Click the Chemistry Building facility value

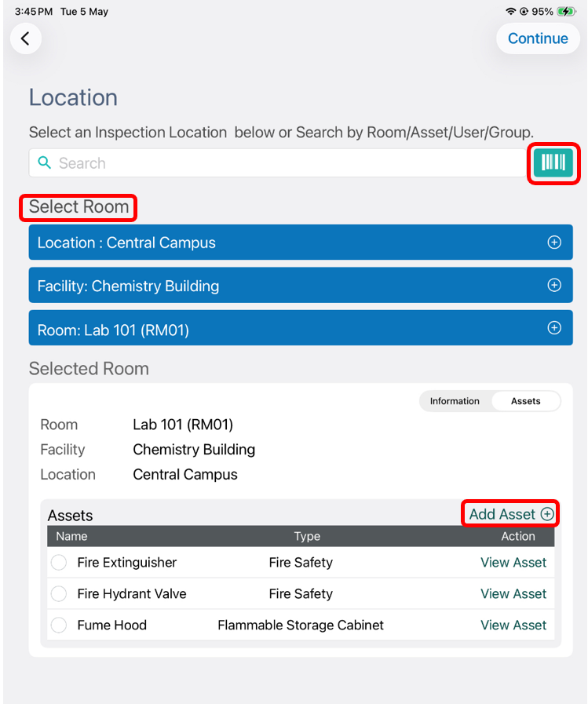pos(194,450)
